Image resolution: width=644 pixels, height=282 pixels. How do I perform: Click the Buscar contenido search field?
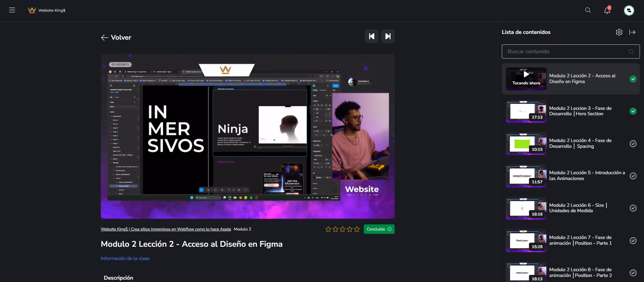(571, 52)
